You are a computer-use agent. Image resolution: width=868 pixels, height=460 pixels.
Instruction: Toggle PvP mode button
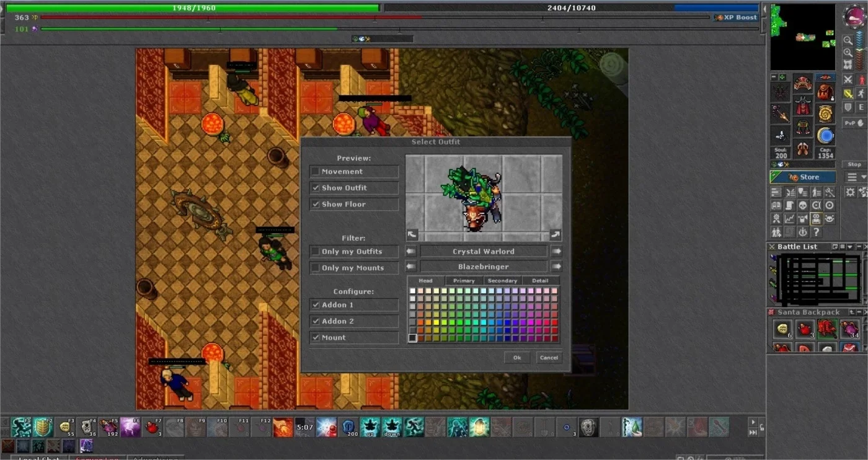852,123
